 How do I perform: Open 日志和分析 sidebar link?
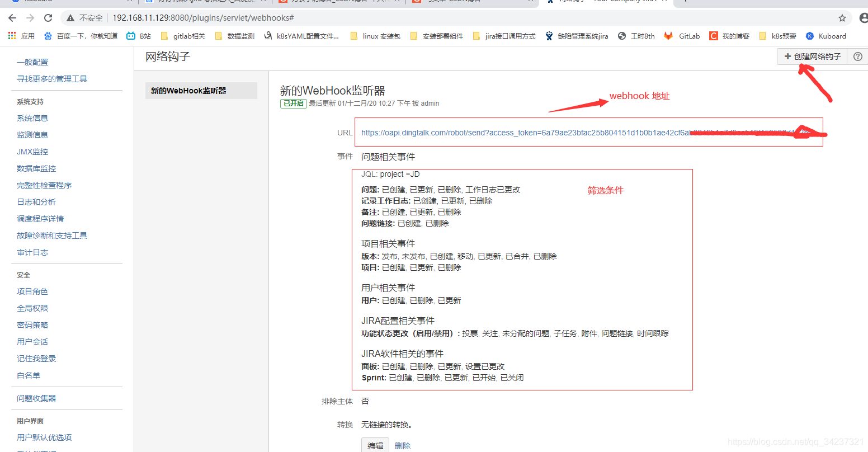[x=36, y=202]
